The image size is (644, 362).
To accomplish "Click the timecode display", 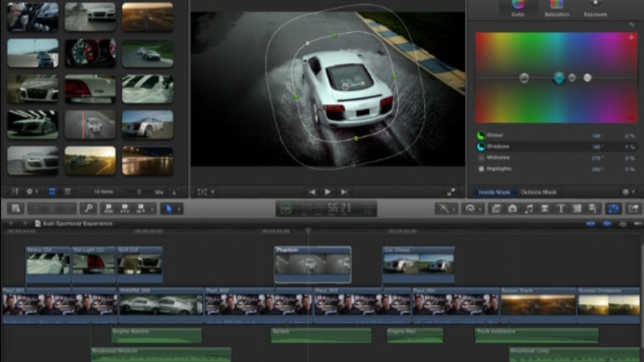I will click(326, 209).
